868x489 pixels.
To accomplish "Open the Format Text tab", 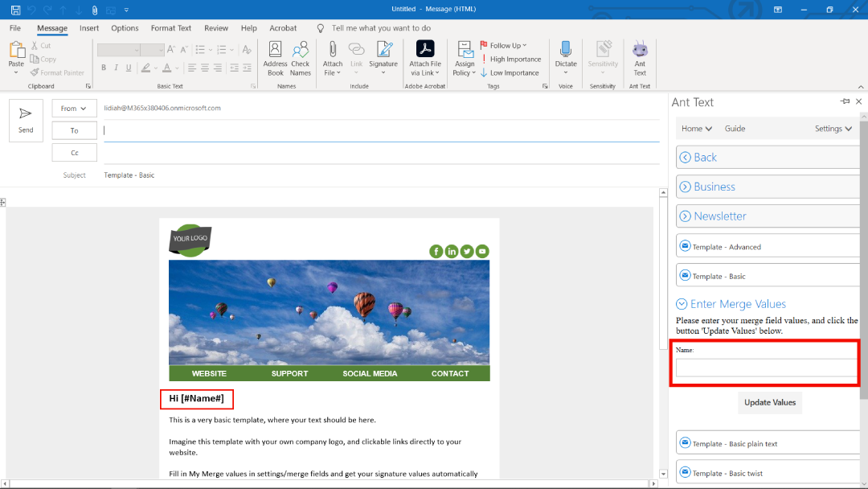I will tap(171, 28).
